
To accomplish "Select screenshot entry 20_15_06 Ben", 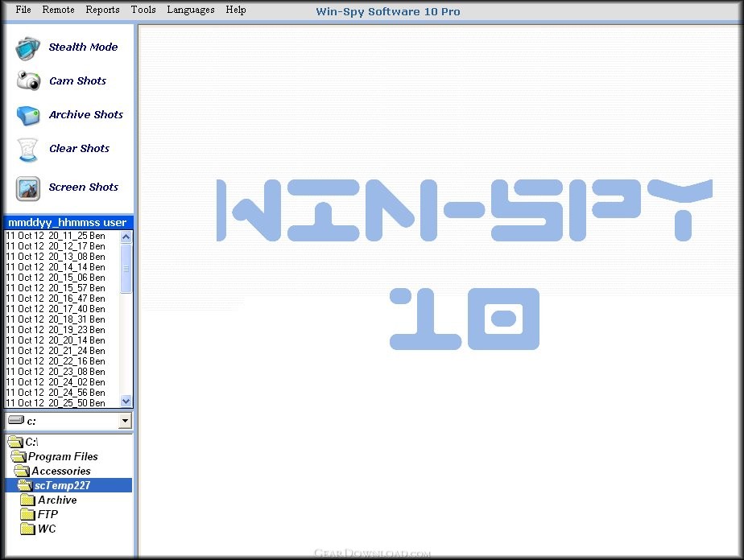I will point(56,278).
